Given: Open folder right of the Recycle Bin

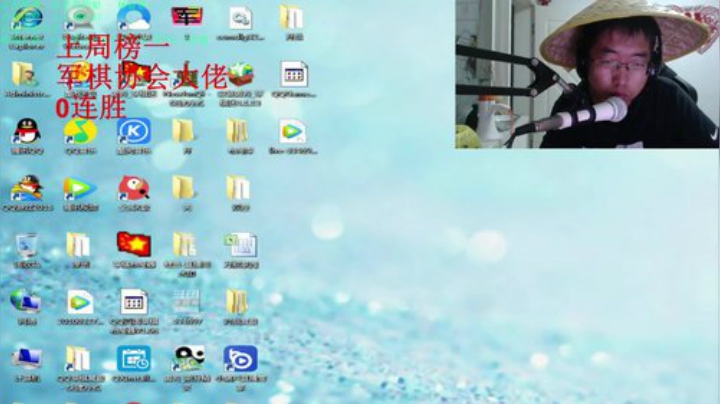Looking at the screenshot, I should pyautogui.click(x=78, y=246).
